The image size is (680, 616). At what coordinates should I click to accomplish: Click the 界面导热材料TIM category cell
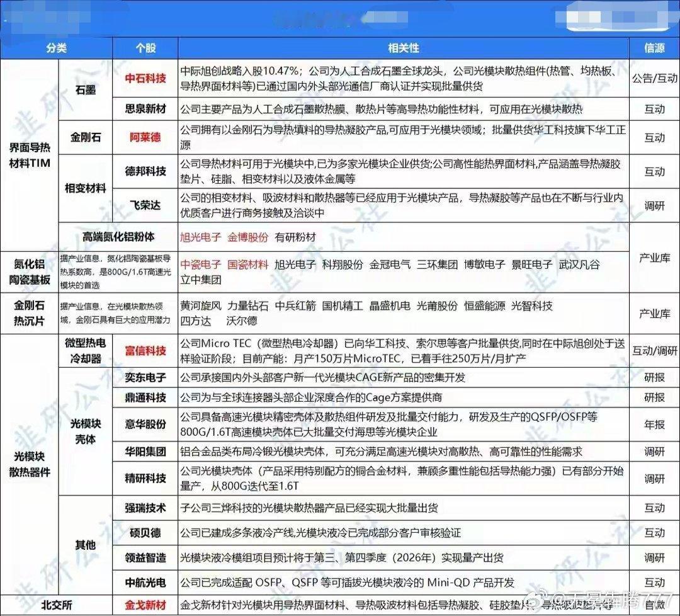point(30,156)
